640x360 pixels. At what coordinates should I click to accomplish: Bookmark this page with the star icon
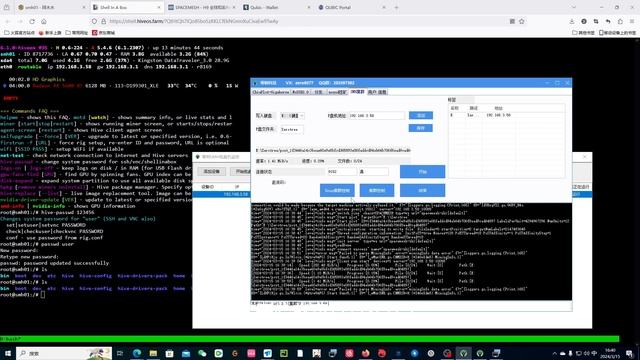(521, 21)
